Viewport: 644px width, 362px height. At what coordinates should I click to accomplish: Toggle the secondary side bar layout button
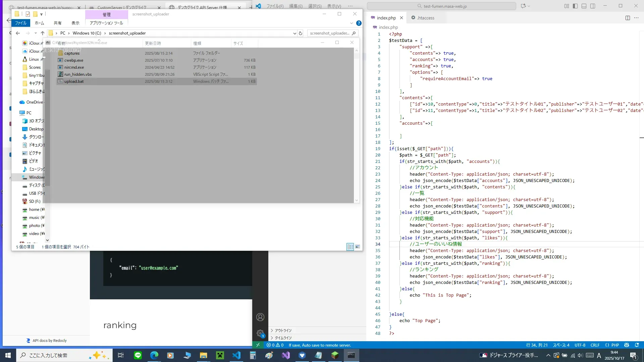pyautogui.click(x=593, y=6)
